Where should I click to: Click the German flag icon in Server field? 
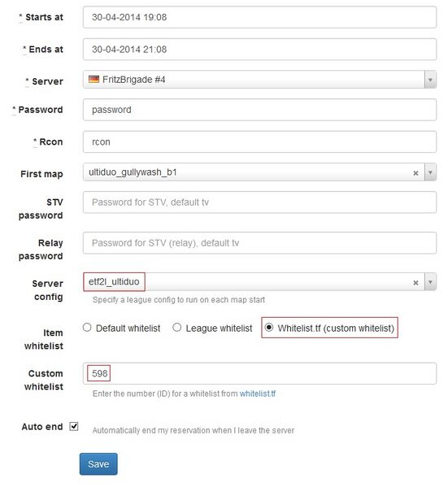94,79
